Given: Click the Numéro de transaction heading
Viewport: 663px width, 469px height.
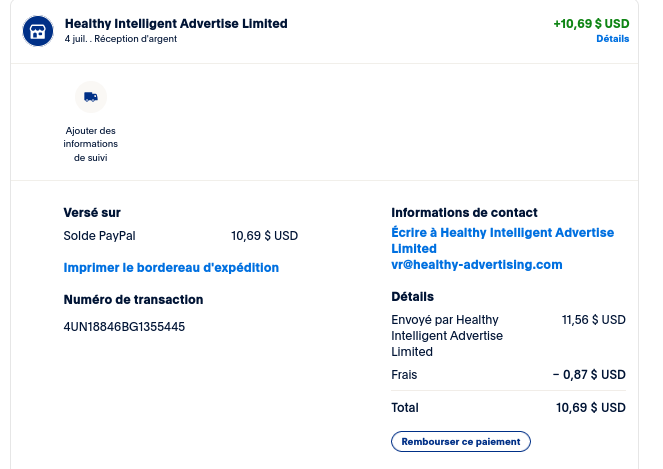Looking at the screenshot, I should pyautogui.click(x=133, y=300).
